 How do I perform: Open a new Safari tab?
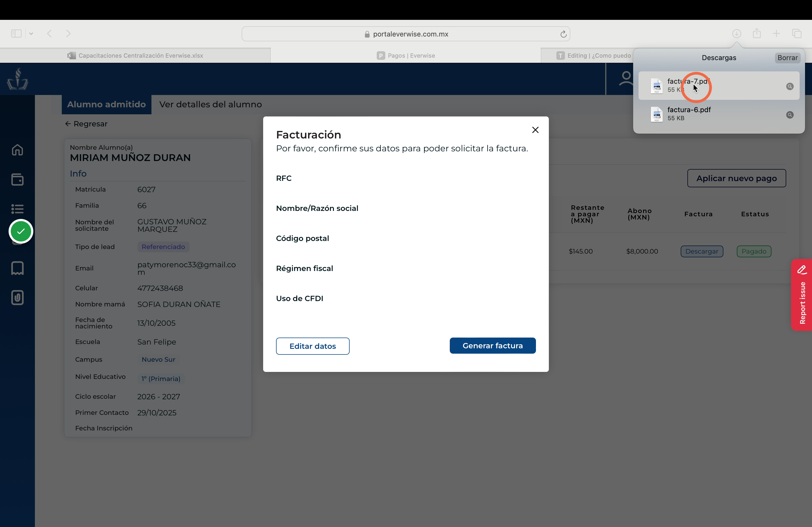tap(776, 33)
